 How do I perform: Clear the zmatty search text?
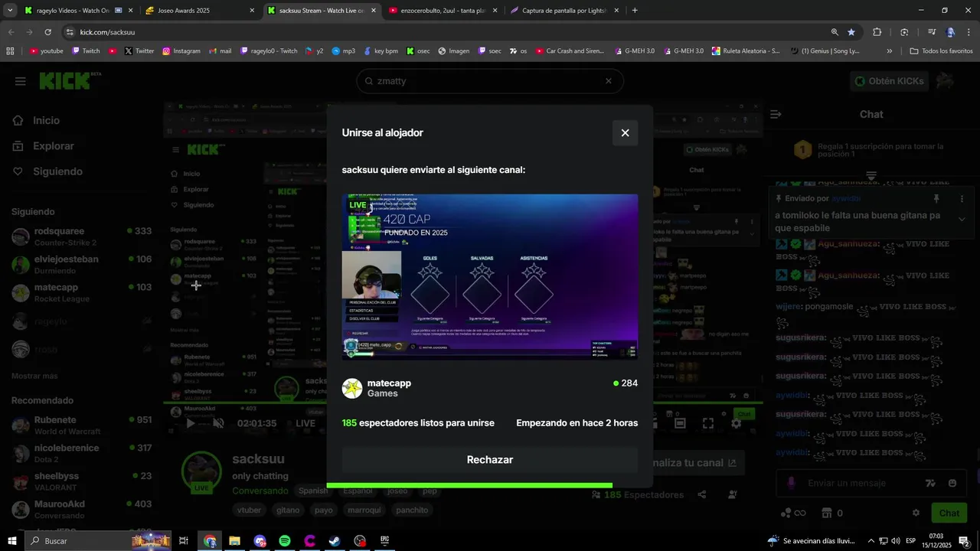pos(609,81)
